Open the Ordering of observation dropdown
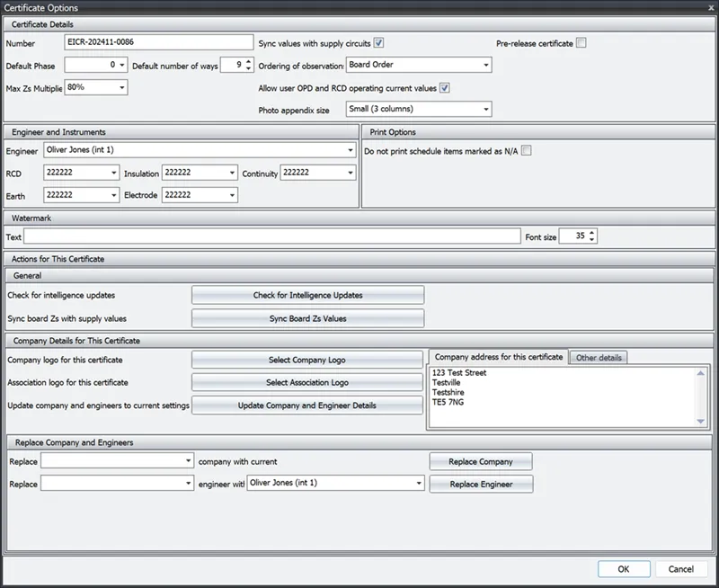Viewport: 719px width, 588px height. click(485, 64)
